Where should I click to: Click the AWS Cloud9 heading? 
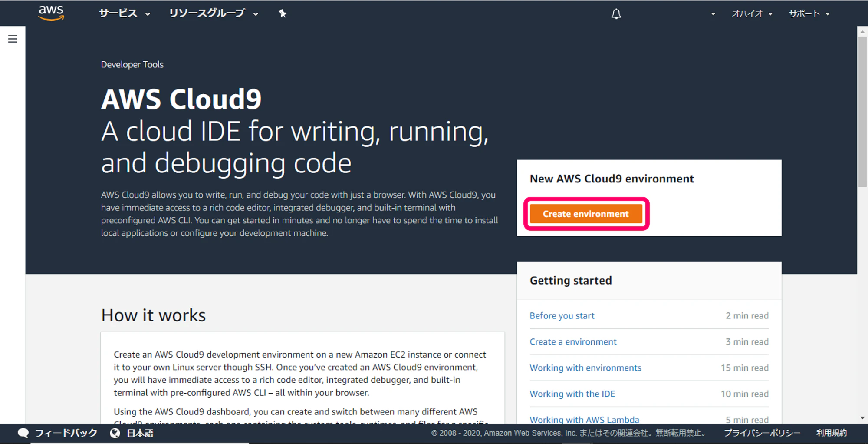pos(181,99)
